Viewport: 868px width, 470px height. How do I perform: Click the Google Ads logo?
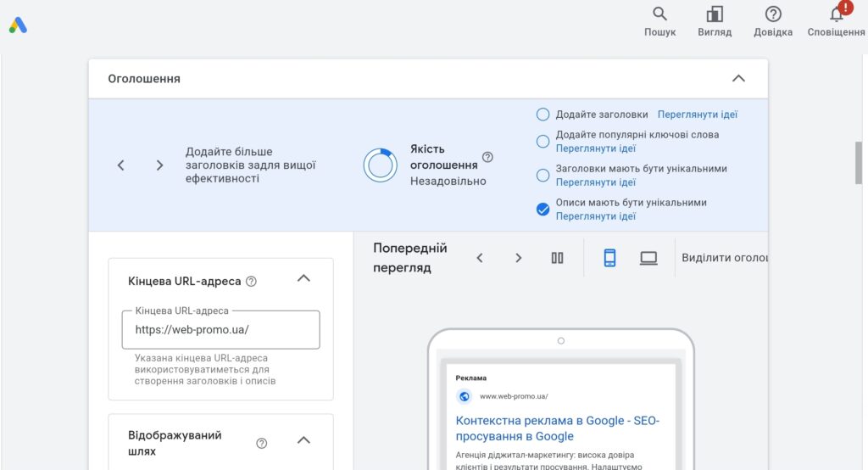[x=18, y=25]
